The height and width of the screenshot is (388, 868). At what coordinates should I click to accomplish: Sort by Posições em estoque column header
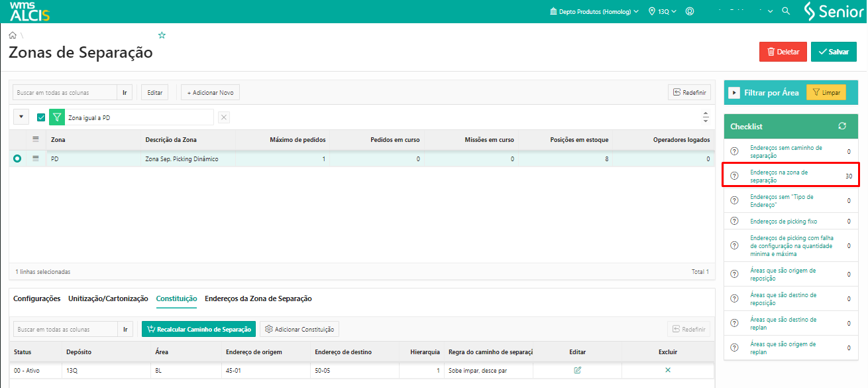pos(579,139)
